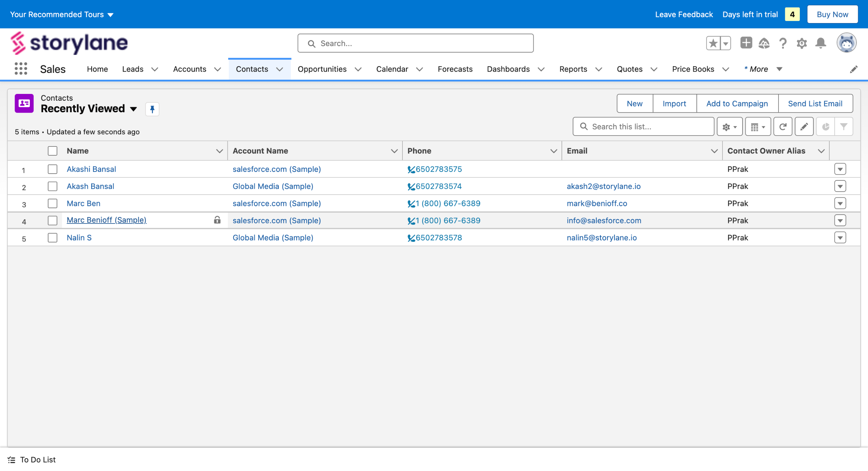Viewport: 868px width, 471px height.
Task: Click the global Search field
Action: click(x=415, y=43)
